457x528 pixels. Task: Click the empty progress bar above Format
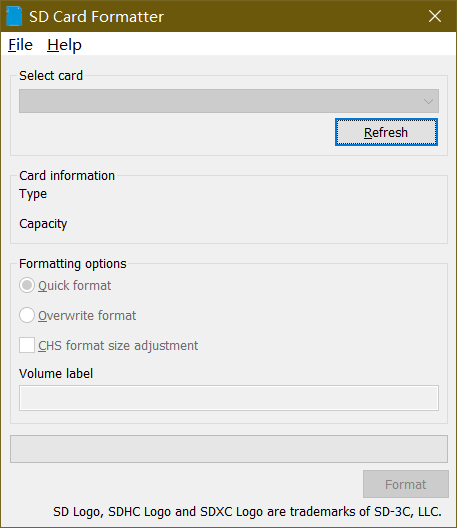(229, 449)
